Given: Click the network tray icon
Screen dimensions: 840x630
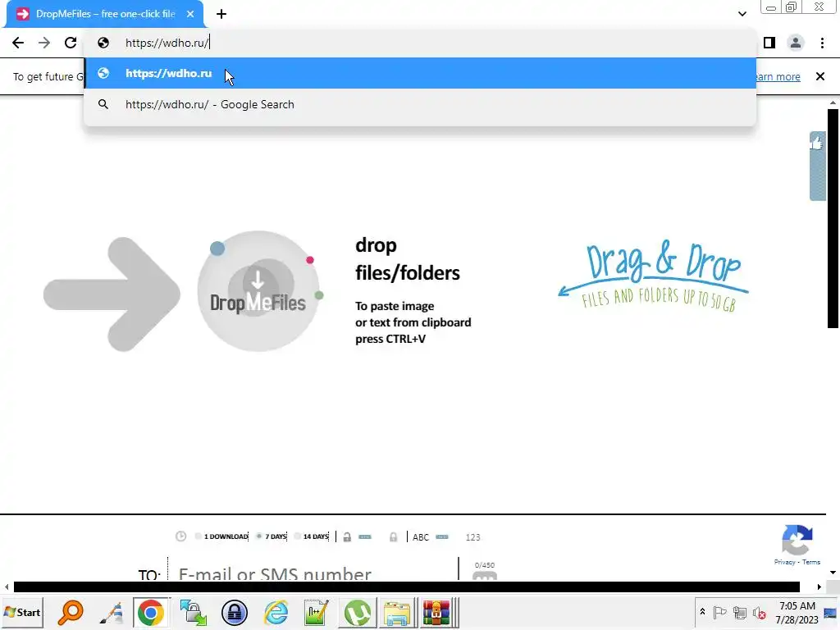Looking at the screenshot, I should coord(740,612).
